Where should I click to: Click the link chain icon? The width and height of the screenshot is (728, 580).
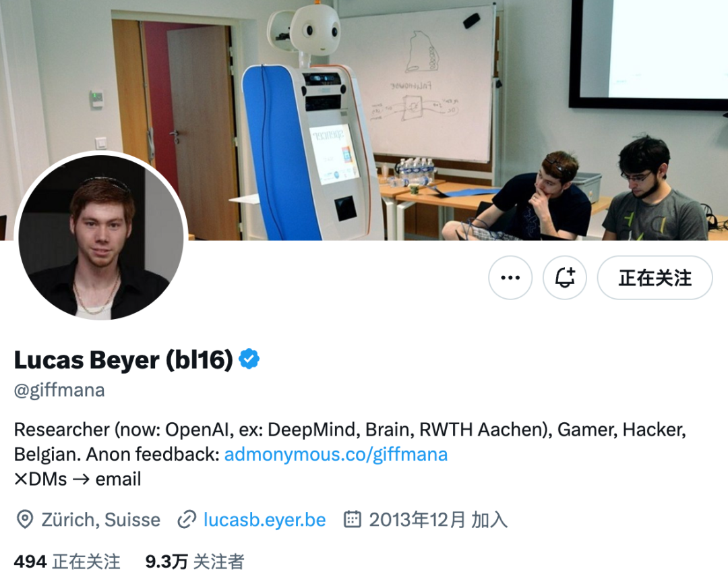186,519
